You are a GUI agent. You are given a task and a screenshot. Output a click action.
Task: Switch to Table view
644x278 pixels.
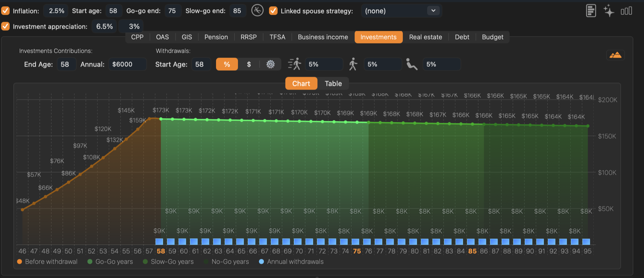(333, 83)
